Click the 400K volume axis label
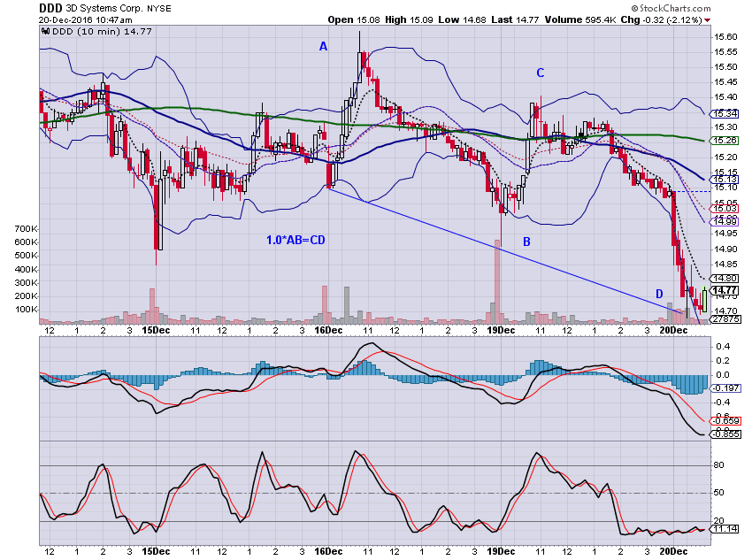 tap(26, 269)
